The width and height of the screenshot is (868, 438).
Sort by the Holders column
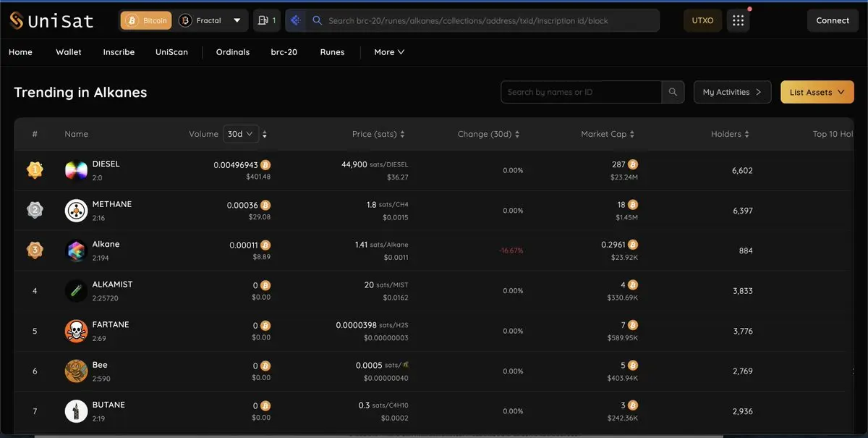coord(730,134)
